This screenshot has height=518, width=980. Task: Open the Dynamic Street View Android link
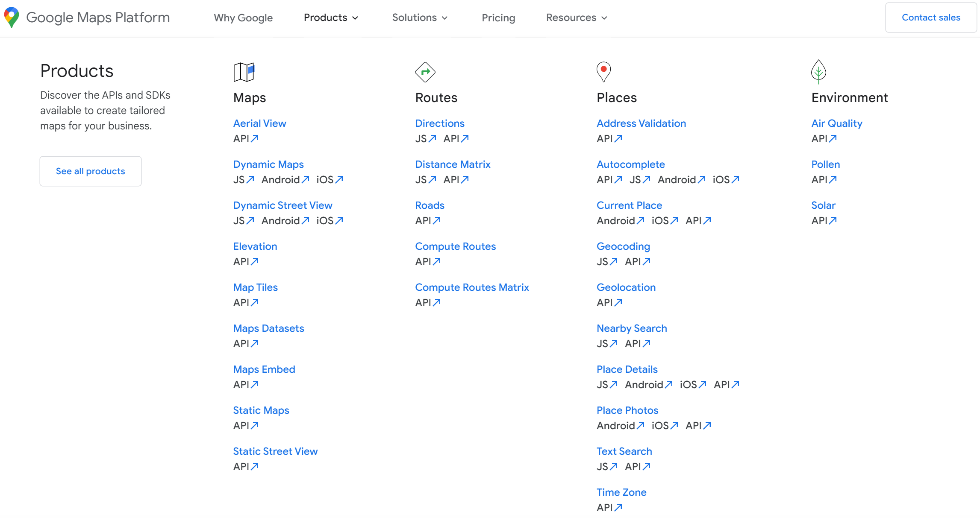285,221
